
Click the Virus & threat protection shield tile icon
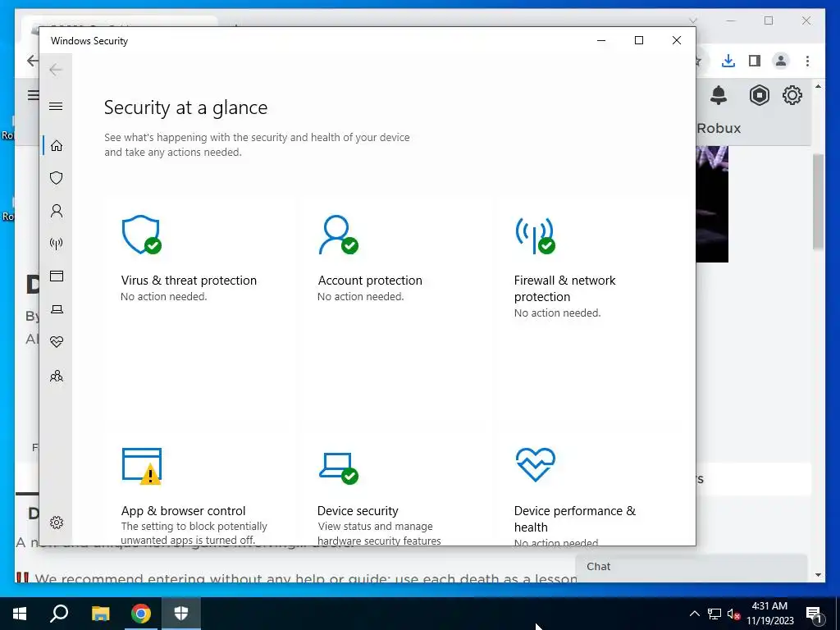(x=141, y=235)
